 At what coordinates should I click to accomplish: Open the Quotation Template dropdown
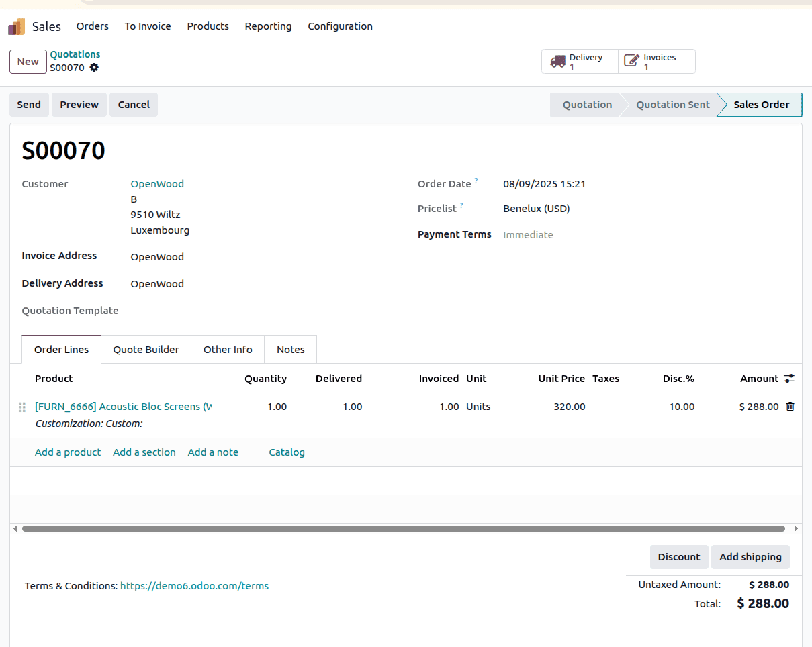click(x=175, y=310)
